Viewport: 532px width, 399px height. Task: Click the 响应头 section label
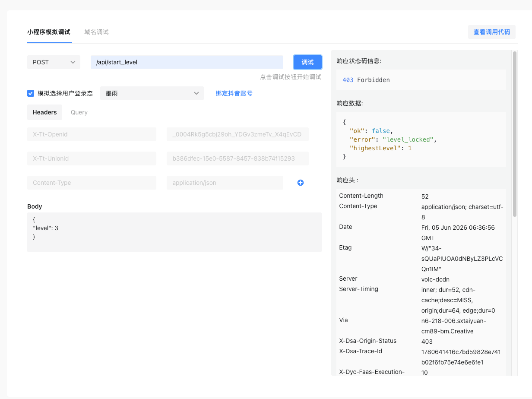click(348, 180)
